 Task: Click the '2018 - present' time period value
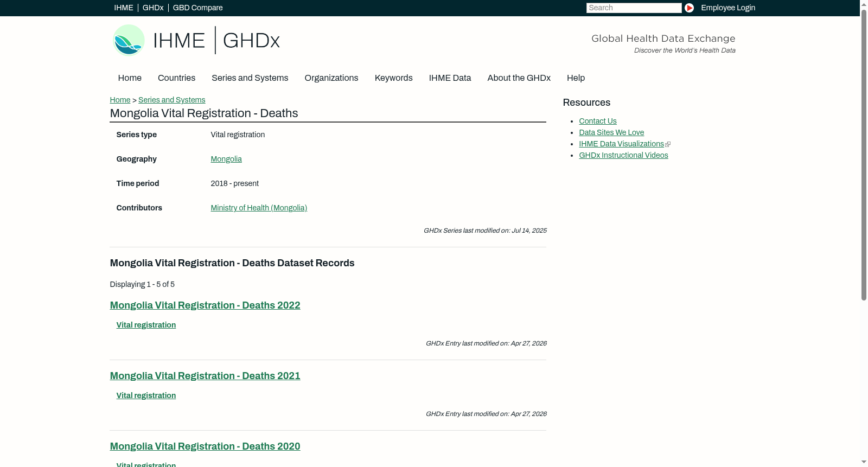(x=235, y=183)
